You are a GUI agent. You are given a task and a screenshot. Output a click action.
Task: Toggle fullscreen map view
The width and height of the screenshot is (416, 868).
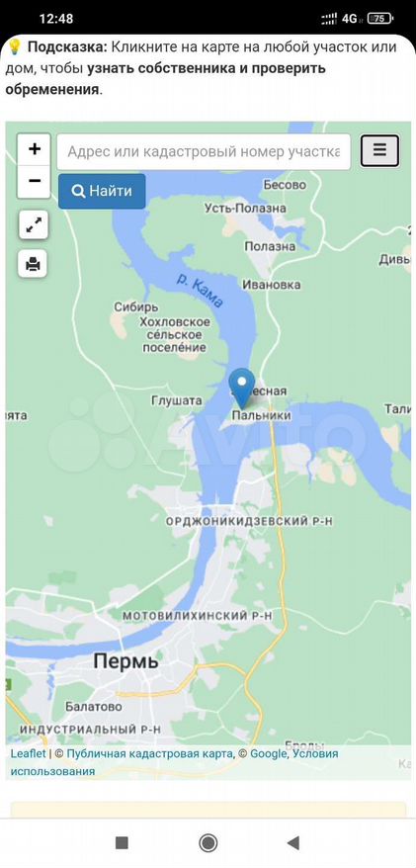pos(34,224)
